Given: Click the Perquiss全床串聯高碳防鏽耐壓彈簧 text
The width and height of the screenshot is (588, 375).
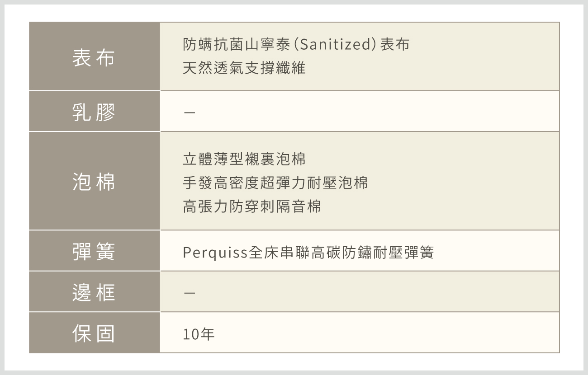Looking at the screenshot, I should tap(308, 253).
